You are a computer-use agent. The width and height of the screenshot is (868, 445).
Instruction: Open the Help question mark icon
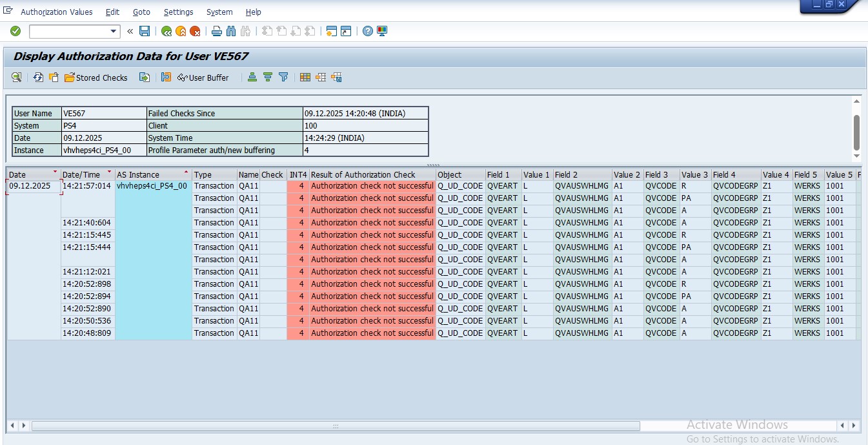(x=368, y=31)
